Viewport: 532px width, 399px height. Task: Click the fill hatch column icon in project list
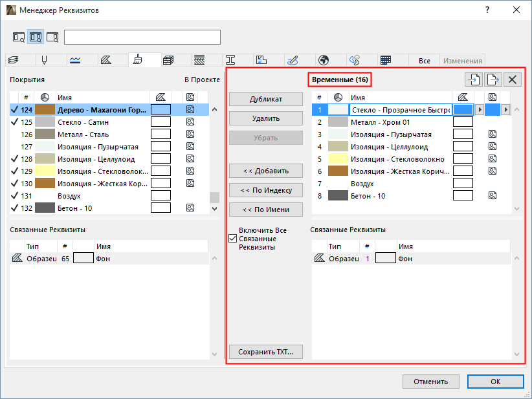click(x=161, y=97)
